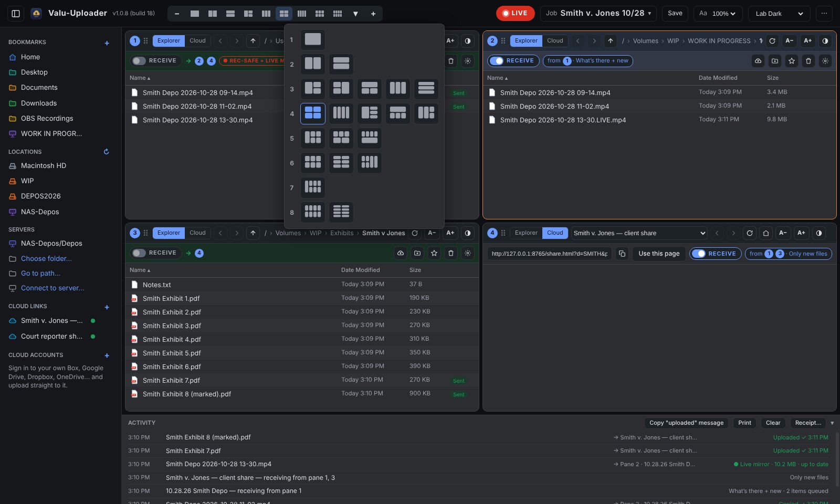
Task: Open the OBS Recordings bookmark
Action: (47, 119)
